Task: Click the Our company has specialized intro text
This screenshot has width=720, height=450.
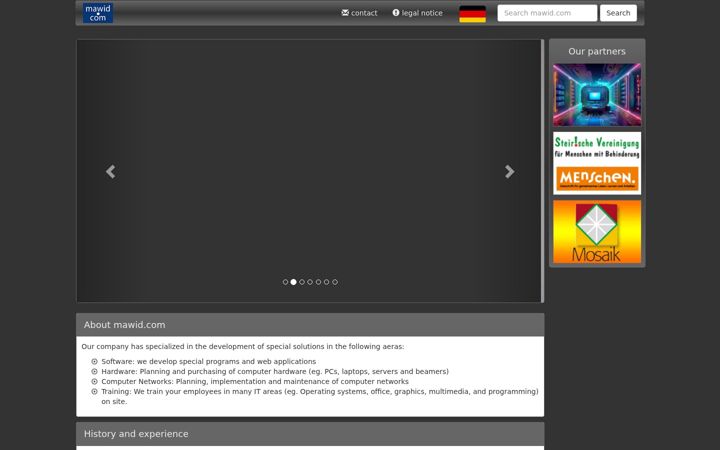Action: click(x=243, y=347)
